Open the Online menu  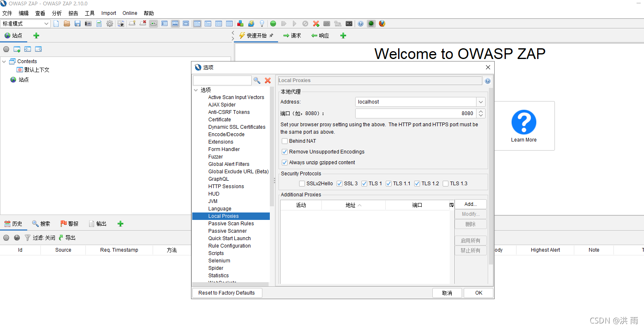(x=130, y=13)
